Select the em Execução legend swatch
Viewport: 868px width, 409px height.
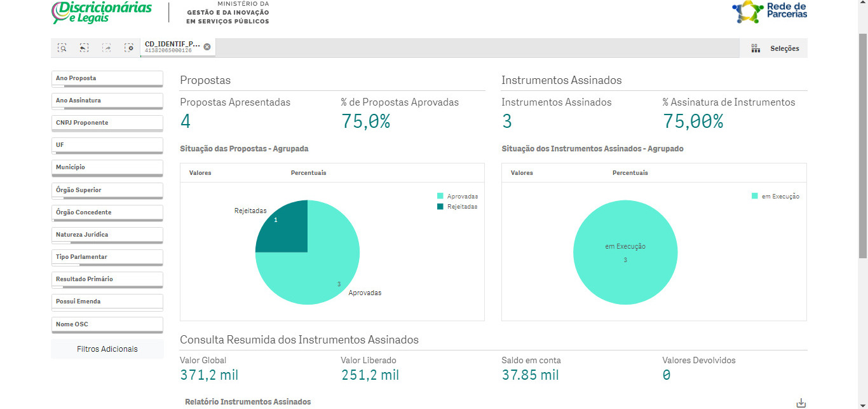pos(755,197)
